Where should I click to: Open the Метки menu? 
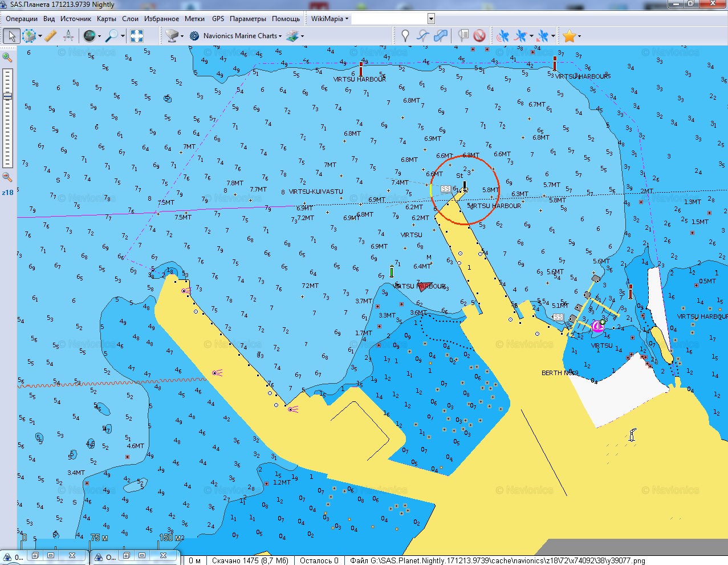coord(194,19)
